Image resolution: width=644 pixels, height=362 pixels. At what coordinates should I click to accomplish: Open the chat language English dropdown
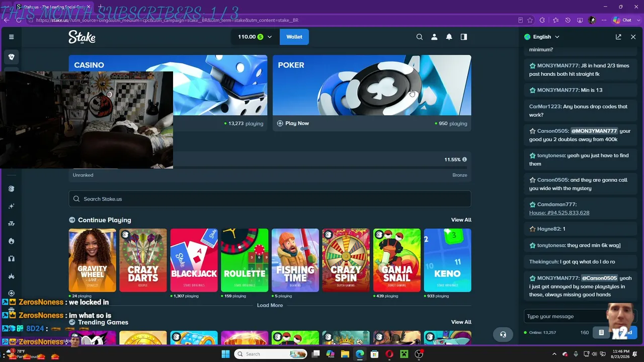point(542,37)
